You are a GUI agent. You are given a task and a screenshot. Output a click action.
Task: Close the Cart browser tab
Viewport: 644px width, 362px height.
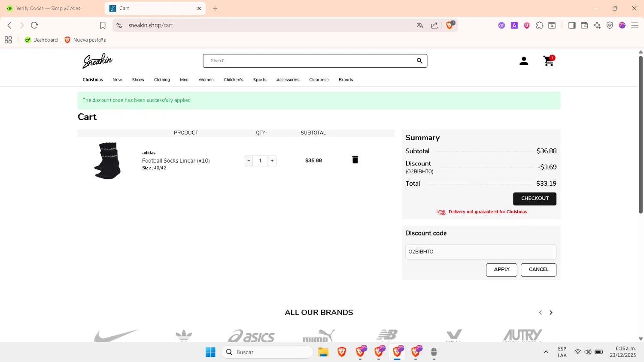(x=199, y=9)
